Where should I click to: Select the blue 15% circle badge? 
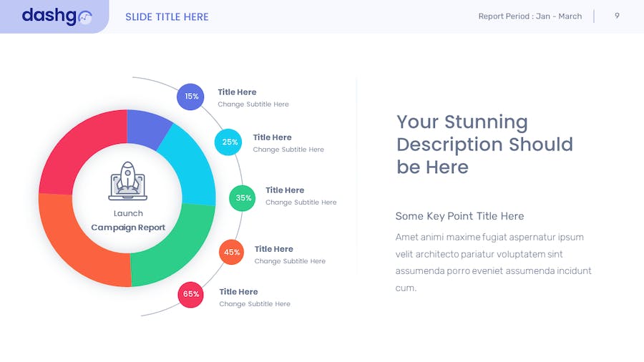191,97
